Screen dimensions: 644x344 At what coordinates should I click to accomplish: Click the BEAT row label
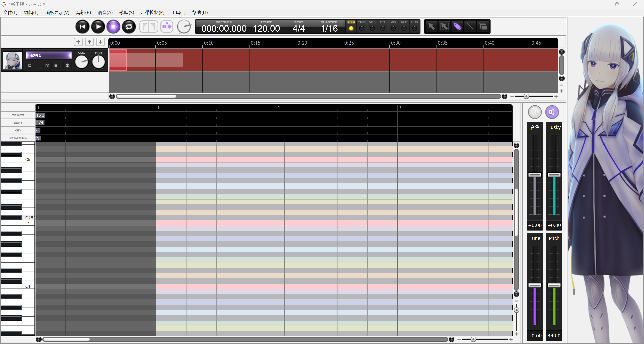click(x=18, y=123)
